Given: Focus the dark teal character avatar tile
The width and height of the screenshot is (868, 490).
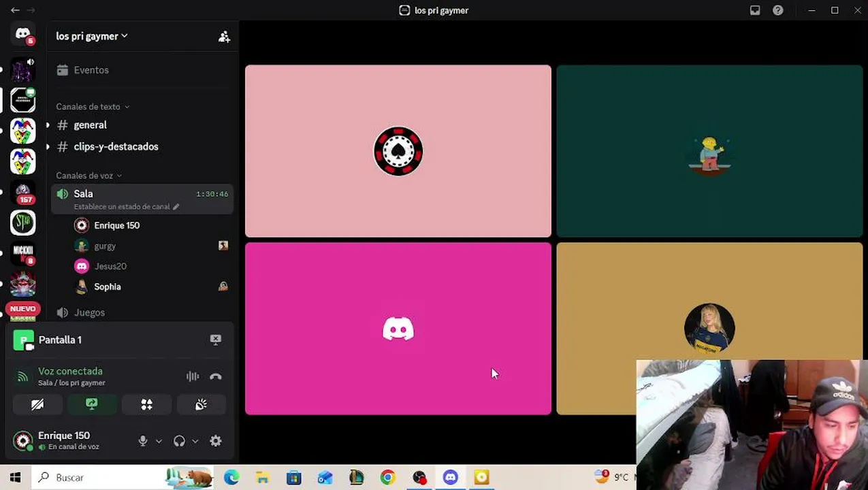Looking at the screenshot, I should pyautogui.click(x=709, y=151).
